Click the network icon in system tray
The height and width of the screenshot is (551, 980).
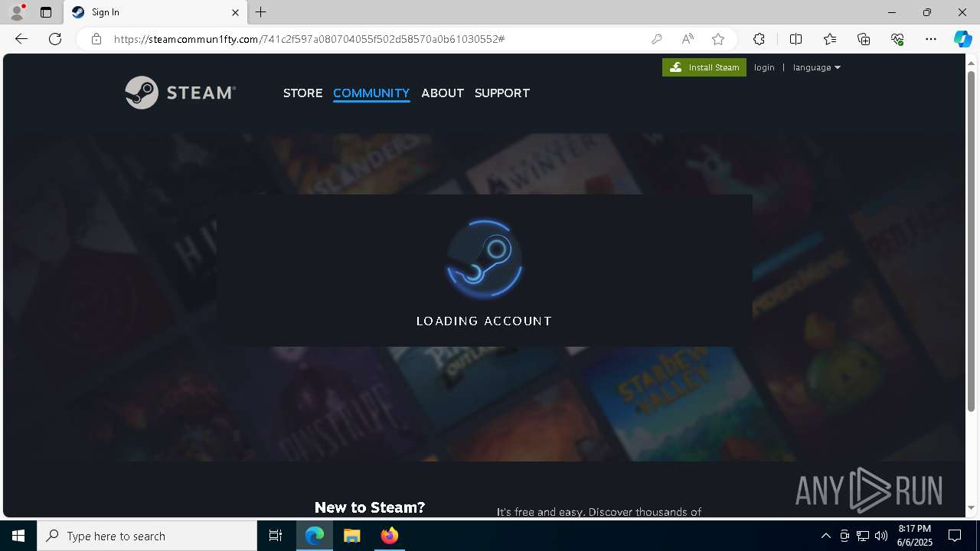(x=863, y=536)
